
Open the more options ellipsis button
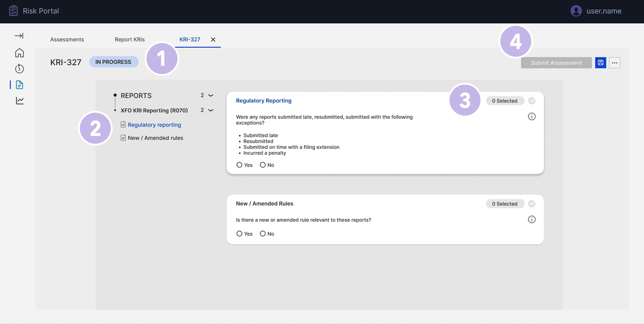[x=614, y=63]
